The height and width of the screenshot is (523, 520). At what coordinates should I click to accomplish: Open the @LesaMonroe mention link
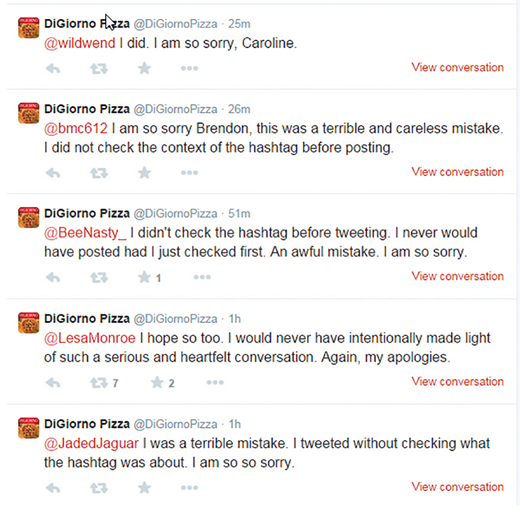(90, 338)
